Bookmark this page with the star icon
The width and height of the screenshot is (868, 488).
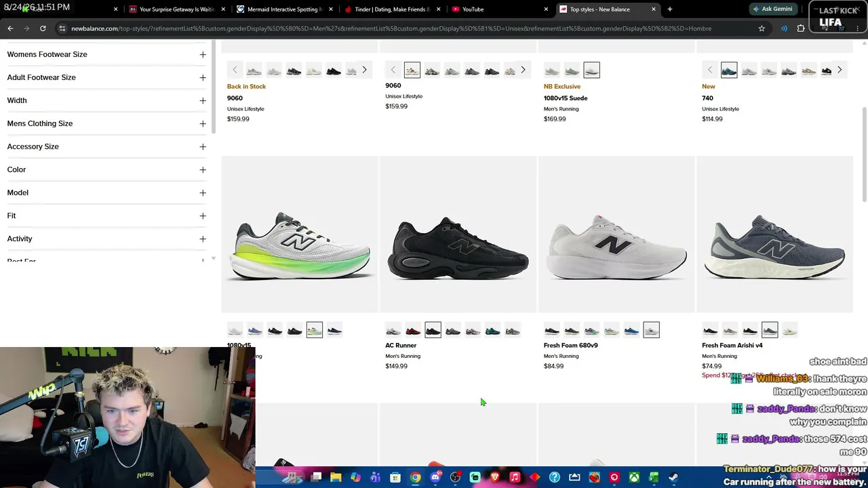click(x=762, y=28)
